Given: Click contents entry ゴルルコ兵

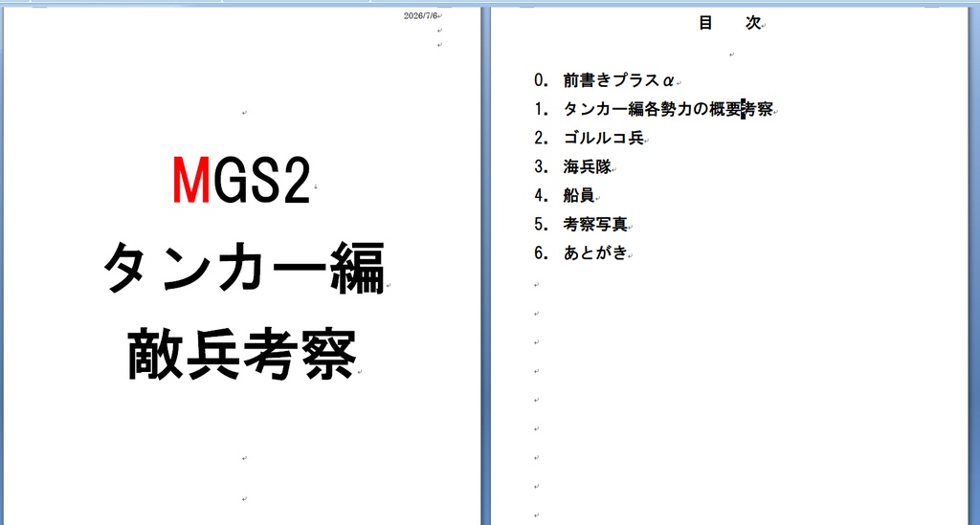Looking at the screenshot, I should coord(603,138).
